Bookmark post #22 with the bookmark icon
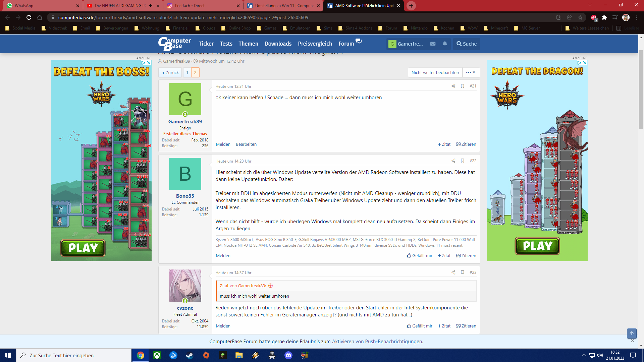This screenshot has height=362, width=644. pyautogui.click(x=463, y=161)
